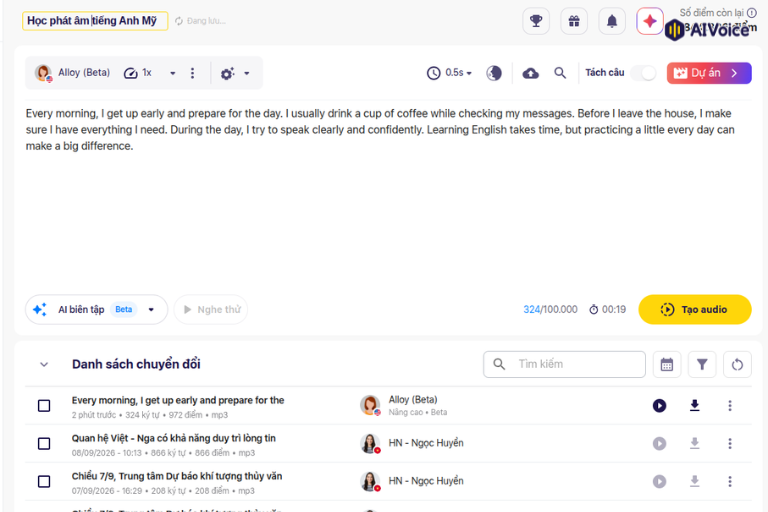The height and width of the screenshot is (512, 768).
Task: Click the search magnifier in the editor toolbar
Action: click(560, 73)
